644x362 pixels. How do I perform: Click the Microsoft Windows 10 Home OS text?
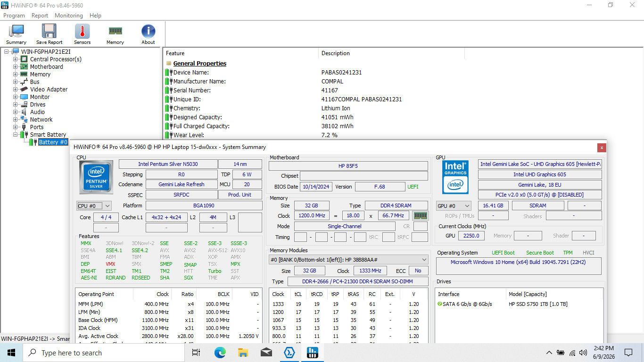point(518,262)
